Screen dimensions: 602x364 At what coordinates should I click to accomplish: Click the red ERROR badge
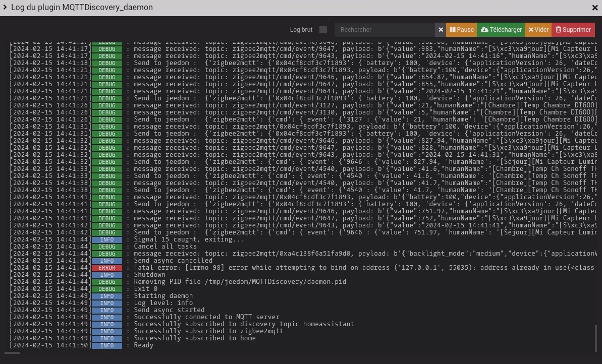[107, 268]
